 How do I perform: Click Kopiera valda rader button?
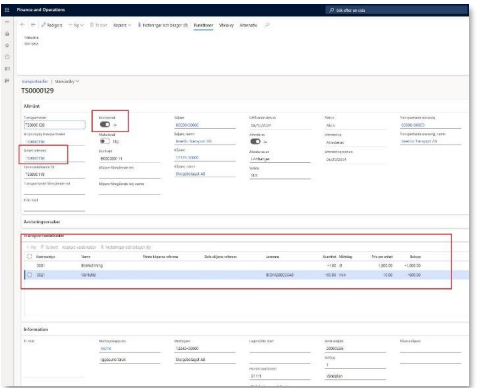[79, 247]
